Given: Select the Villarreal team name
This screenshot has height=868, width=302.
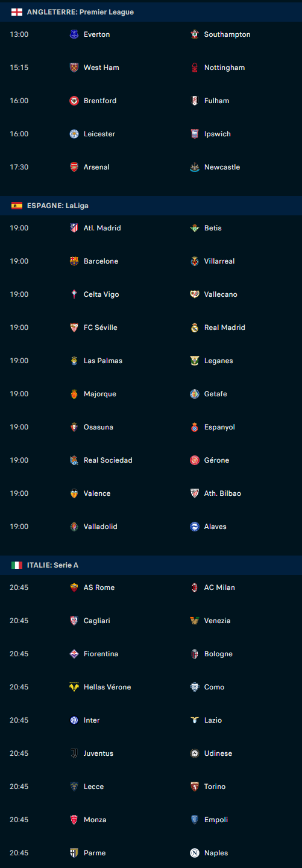Looking at the screenshot, I should tap(219, 261).
